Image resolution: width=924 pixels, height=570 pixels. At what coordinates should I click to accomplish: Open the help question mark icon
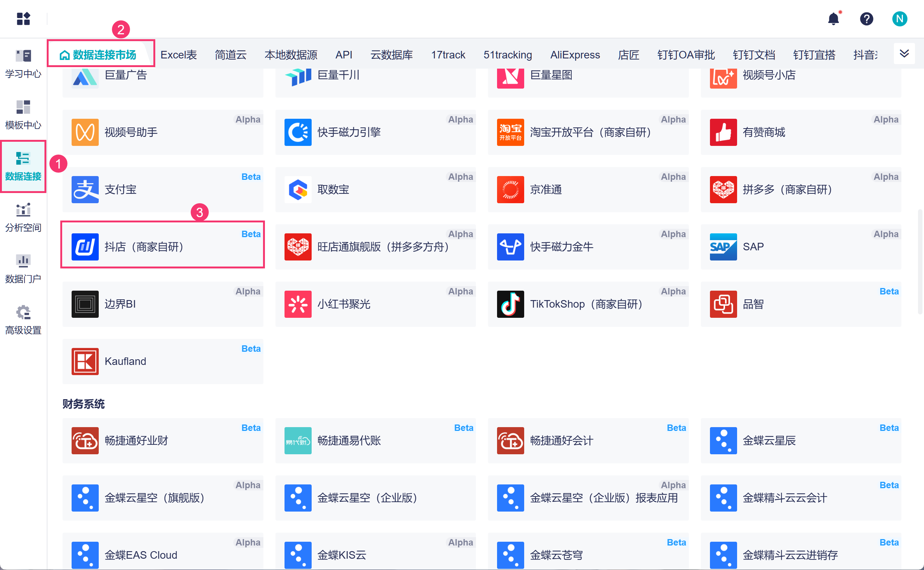866,18
